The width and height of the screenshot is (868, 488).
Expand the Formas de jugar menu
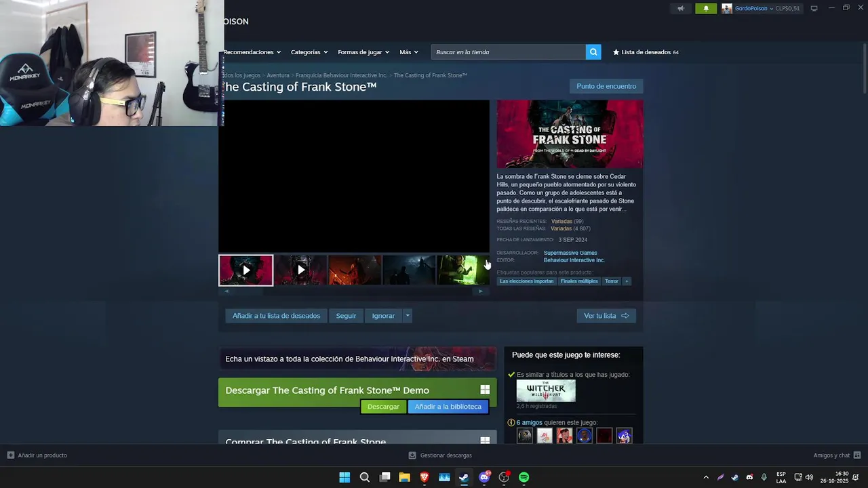tap(363, 52)
